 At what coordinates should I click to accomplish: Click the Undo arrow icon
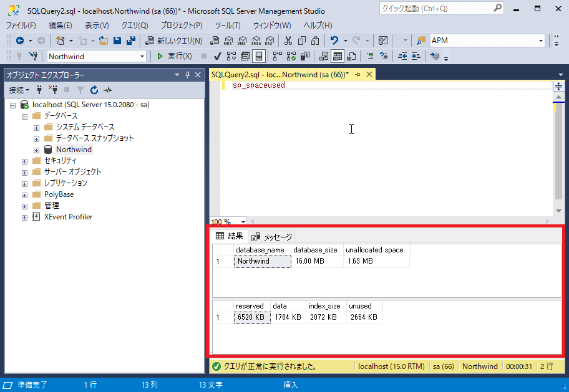pyautogui.click(x=334, y=41)
